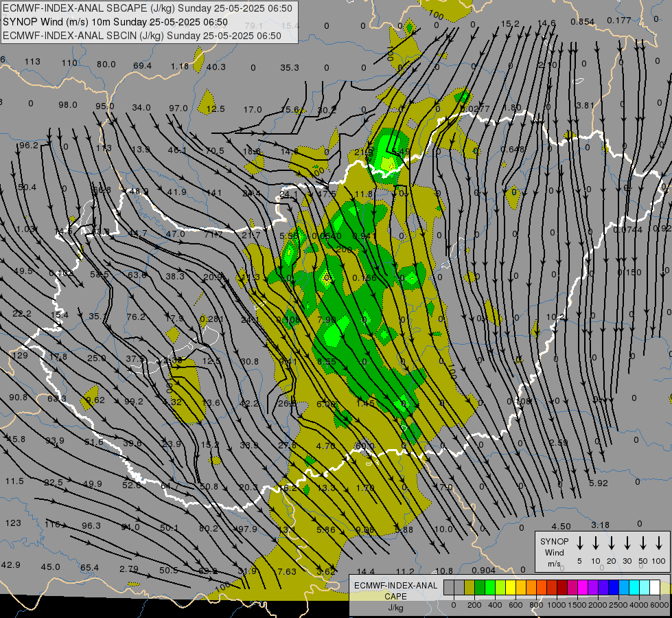Click the SYNOP Wind 10m title line

(x=115, y=22)
